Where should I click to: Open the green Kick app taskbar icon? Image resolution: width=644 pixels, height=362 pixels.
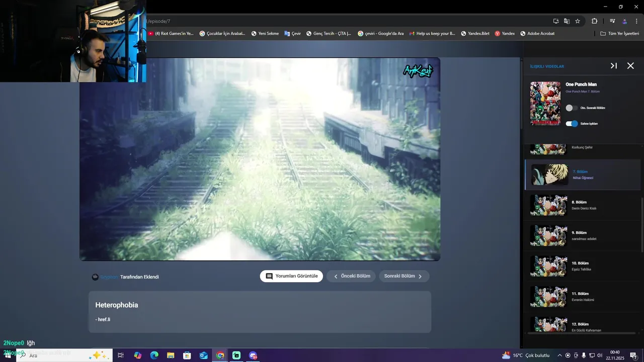pos(236,355)
